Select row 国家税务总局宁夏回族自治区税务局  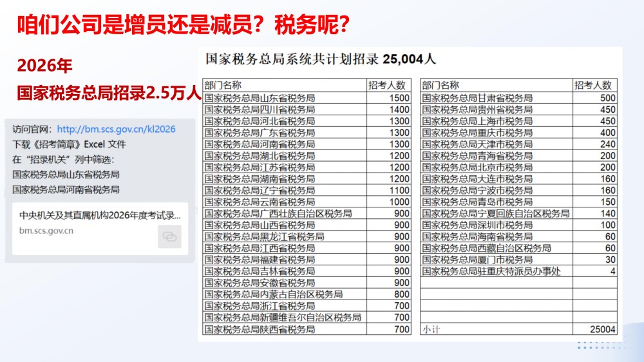point(518,213)
